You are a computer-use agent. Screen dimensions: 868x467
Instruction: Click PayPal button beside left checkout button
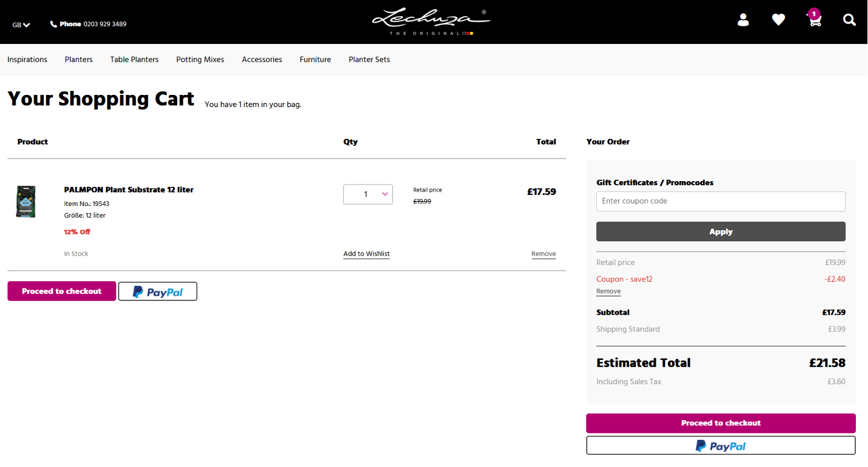[x=157, y=291]
